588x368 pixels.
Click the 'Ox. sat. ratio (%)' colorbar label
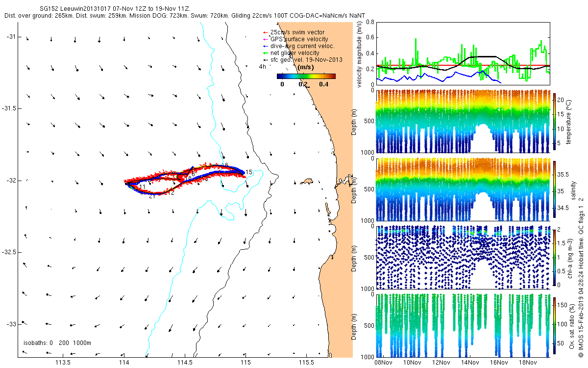click(x=573, y=326)
